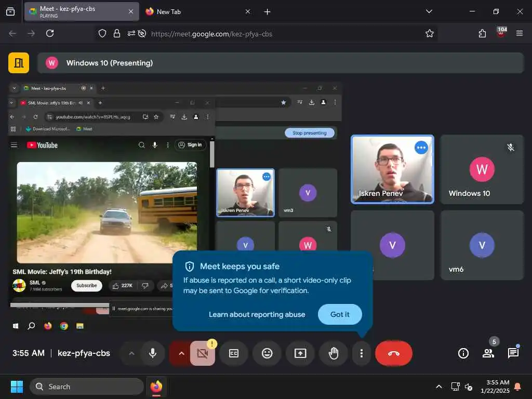
Task: Raise your hand
Action: (334, 353)
